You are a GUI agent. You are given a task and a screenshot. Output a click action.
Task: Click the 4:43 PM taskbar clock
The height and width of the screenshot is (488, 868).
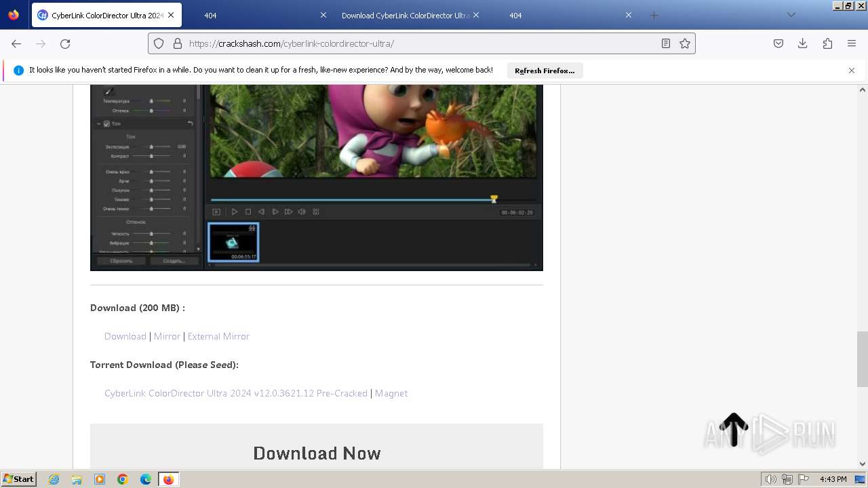point(833,479)
